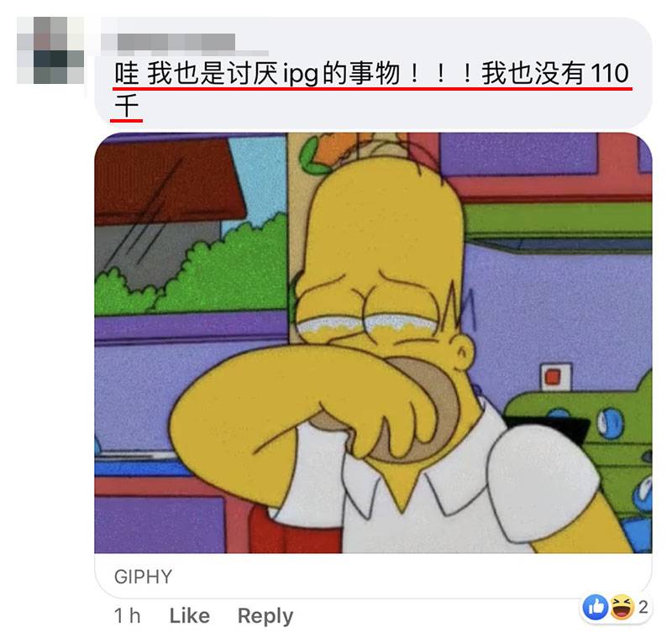This screenshot has width=672, height=643.
Task: Click Homer's ear in the GIF
Action: 462,353
